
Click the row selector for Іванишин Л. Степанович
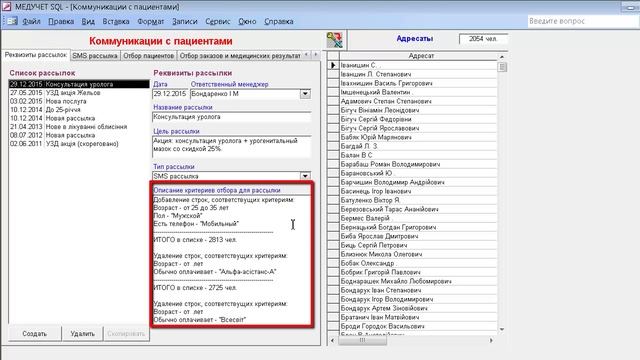point(333,74)
